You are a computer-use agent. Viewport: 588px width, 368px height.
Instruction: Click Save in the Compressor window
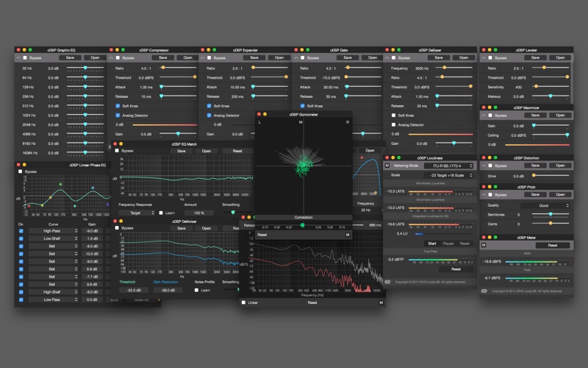162,58
